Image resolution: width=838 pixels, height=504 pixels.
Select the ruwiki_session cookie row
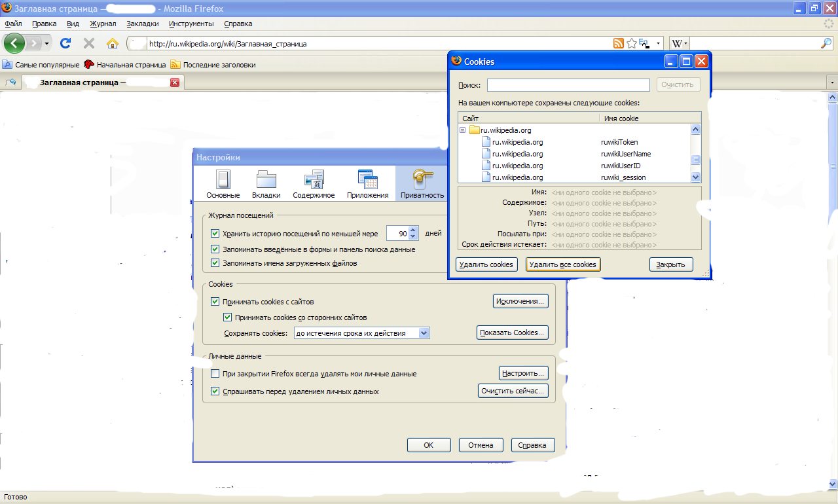(x=575, y=177)
